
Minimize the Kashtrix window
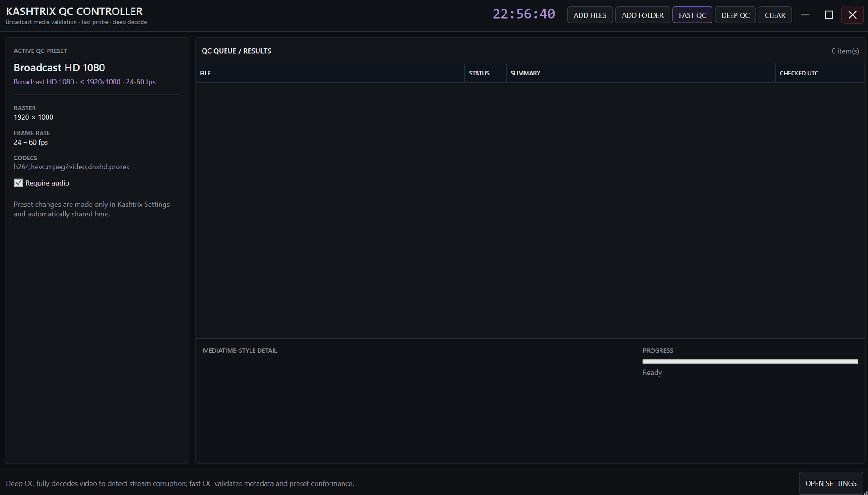805,14
